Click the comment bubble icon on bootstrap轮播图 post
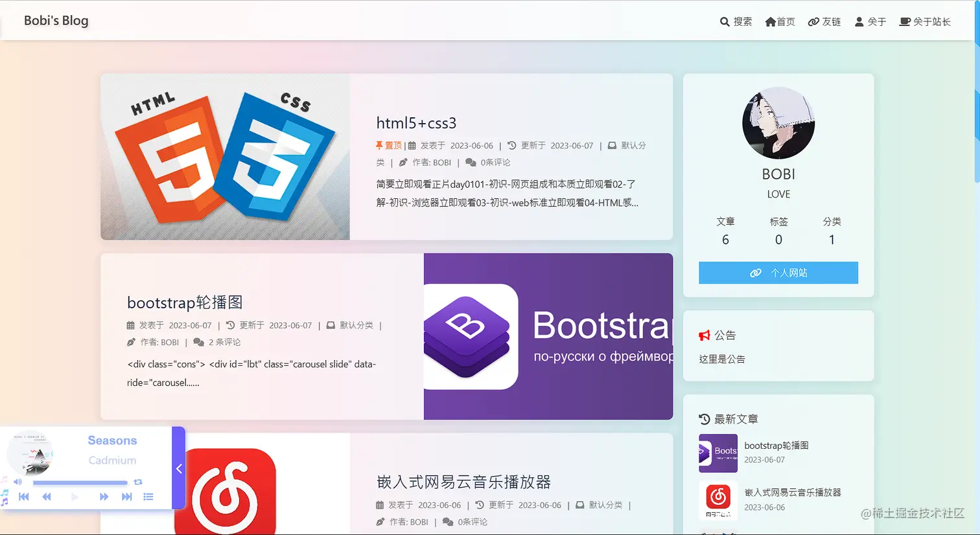Image resolution: width=980 pixels, height=535 pixels. tap(198, 342)
